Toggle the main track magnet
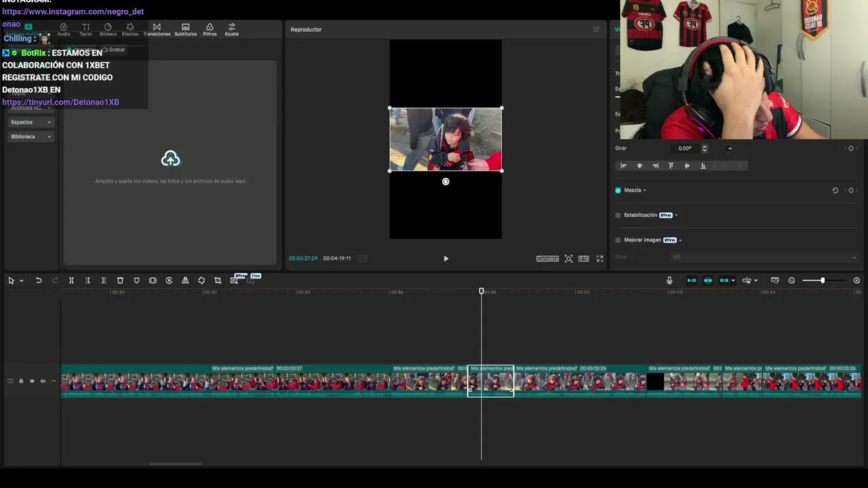 tap(692, 281)
